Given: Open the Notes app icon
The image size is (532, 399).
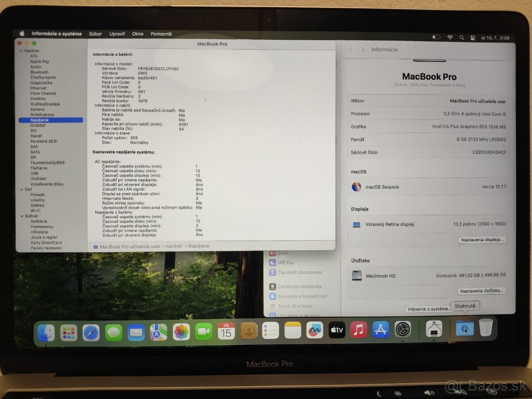Looking at the screenshot, I should tap(293, 330).
